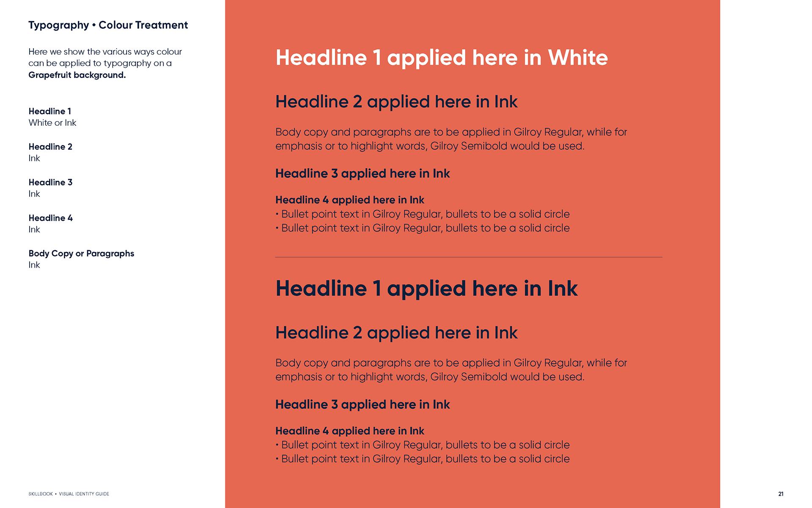This screenshot has height=508, width=812.
Task: Click the Skillbook Visual Identity Guide footer
Action: (x=69, y=494)
